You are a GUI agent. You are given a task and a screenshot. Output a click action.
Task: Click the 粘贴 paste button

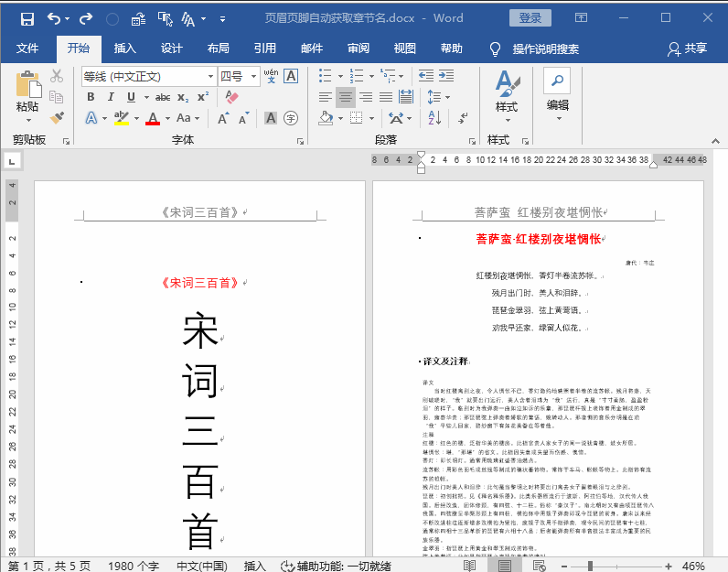pos(27,97)
